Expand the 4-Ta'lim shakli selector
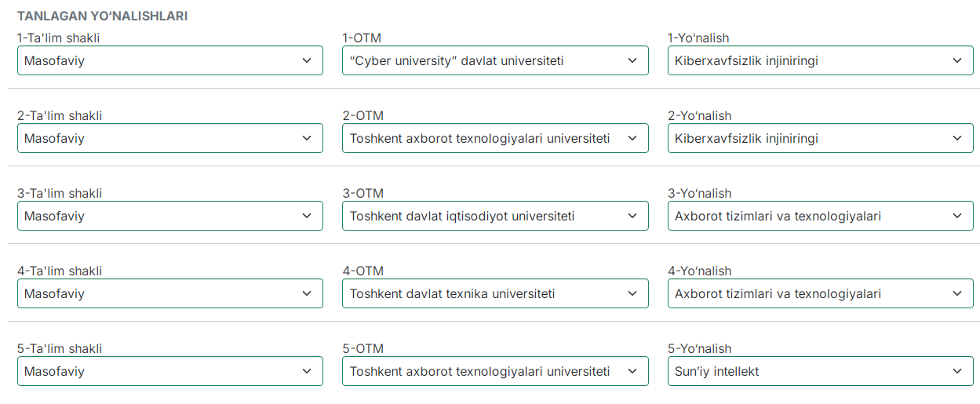Viewport: 980px width, 404px height. click(170, 293)
